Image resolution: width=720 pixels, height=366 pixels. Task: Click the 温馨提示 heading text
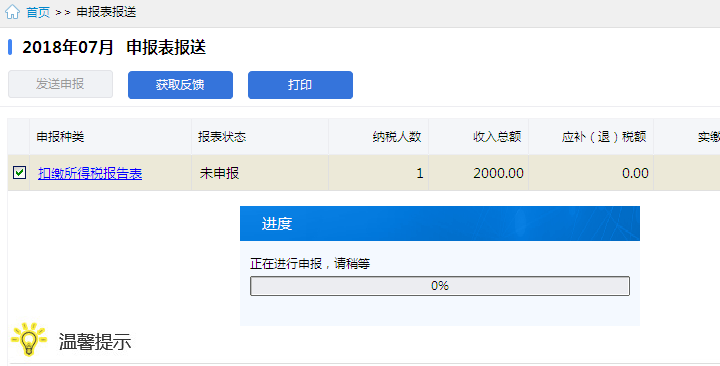coord(95,342)
